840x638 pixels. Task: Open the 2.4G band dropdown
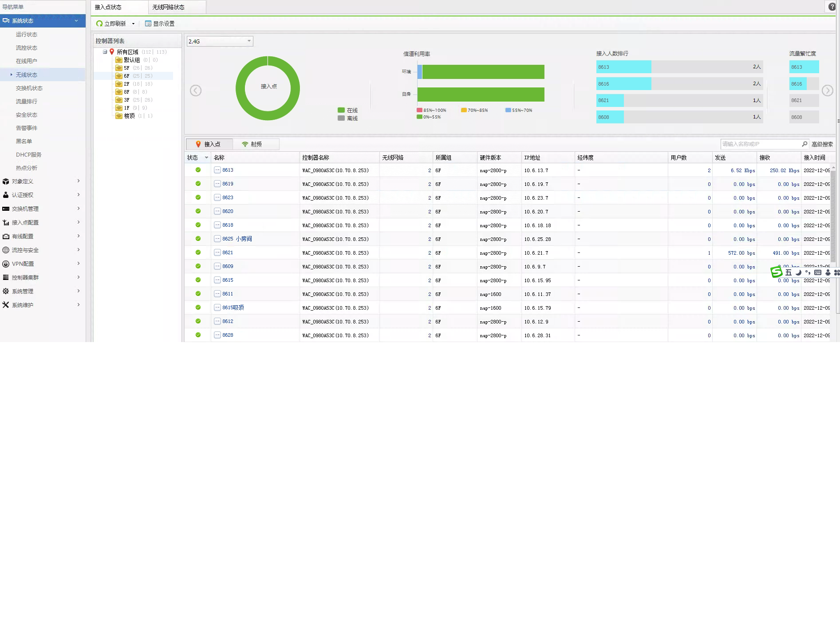(220, 41)
